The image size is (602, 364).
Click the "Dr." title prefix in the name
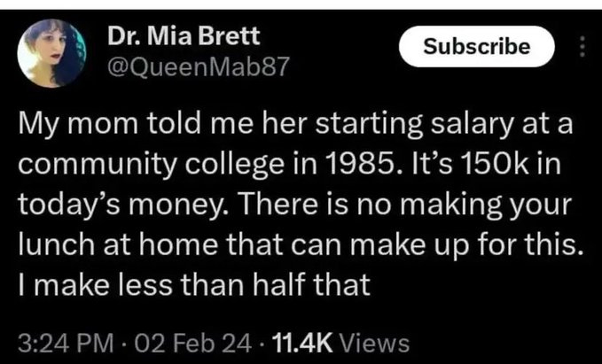click(x=121, y=38)
